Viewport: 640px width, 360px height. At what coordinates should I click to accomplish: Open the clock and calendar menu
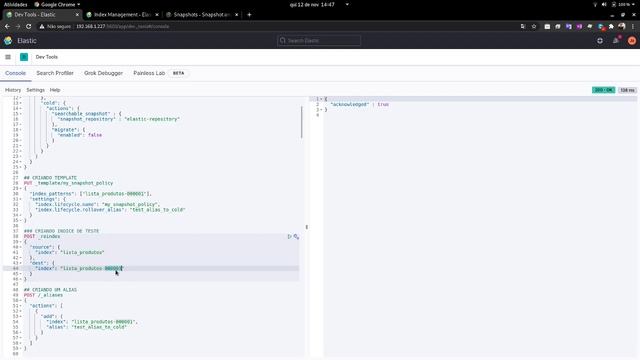[x=312, y=4]
